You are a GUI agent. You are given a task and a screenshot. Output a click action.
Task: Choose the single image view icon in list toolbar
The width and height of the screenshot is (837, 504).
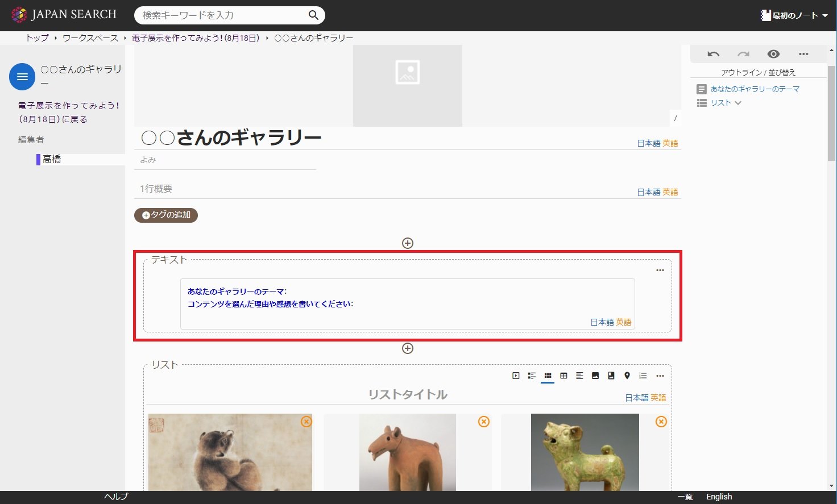tap(595, 376)
